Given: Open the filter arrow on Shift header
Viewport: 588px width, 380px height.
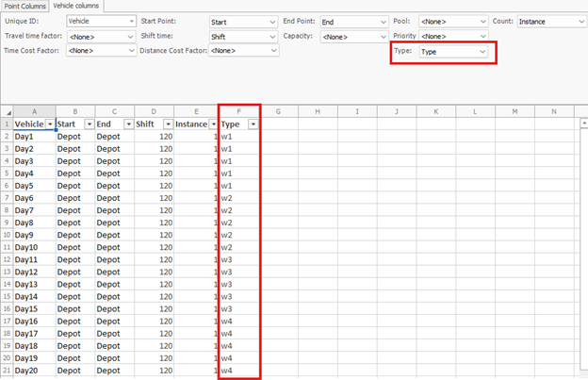Looking at the screenshot, I should click(169, 124).
